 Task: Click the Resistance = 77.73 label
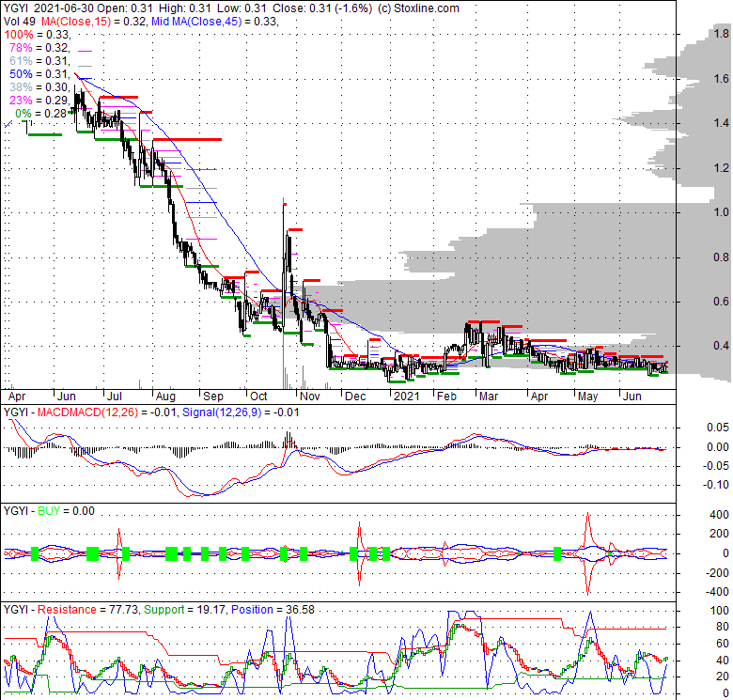(x=87, y=610)
